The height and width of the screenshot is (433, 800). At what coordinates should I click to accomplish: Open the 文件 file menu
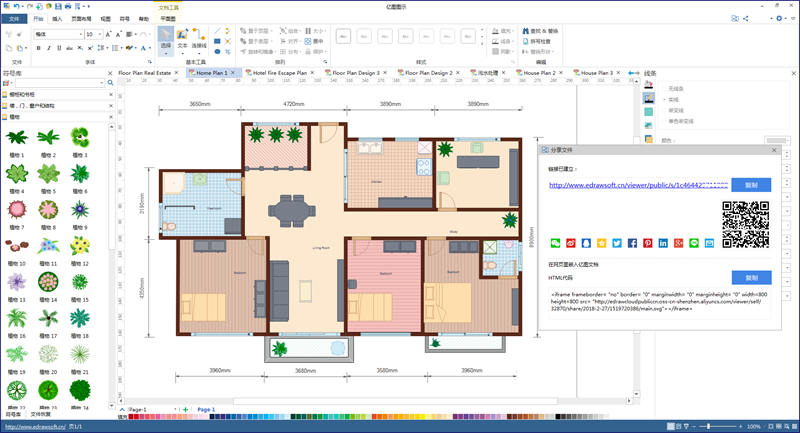coord(14,19)
